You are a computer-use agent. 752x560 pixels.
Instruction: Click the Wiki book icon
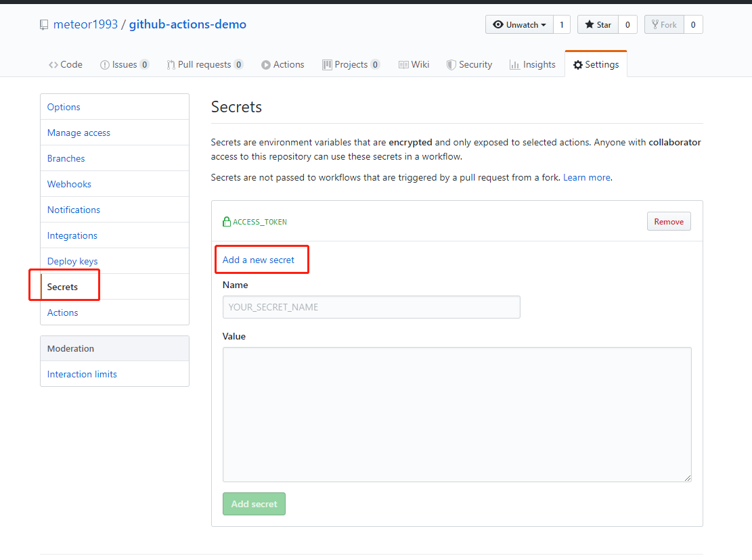point(403,65)
